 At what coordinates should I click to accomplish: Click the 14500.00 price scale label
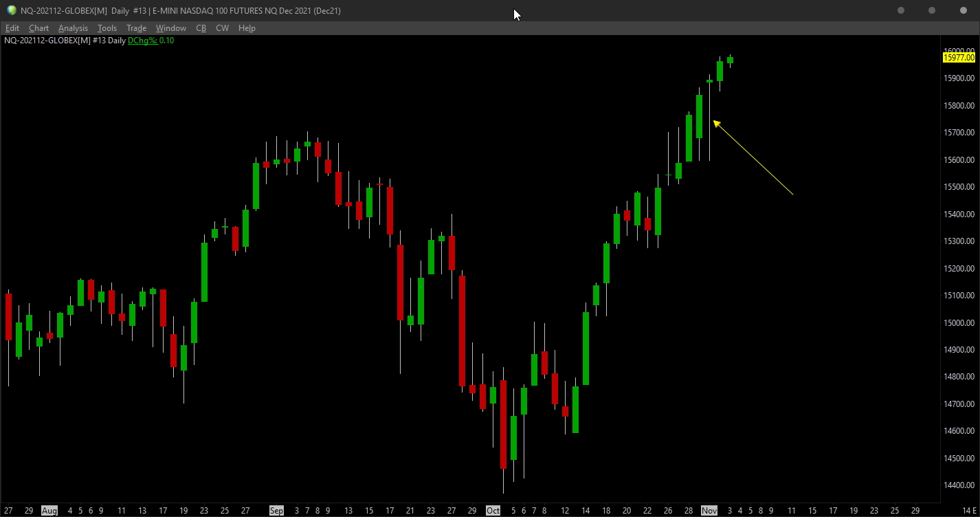[x=959, y=459]
